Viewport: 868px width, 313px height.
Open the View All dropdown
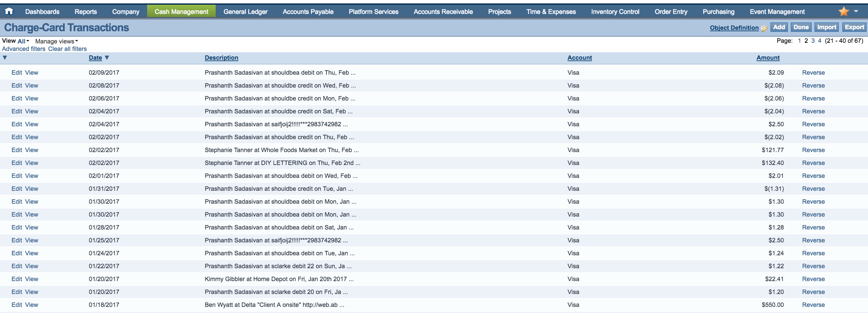(x=23, y=41)
